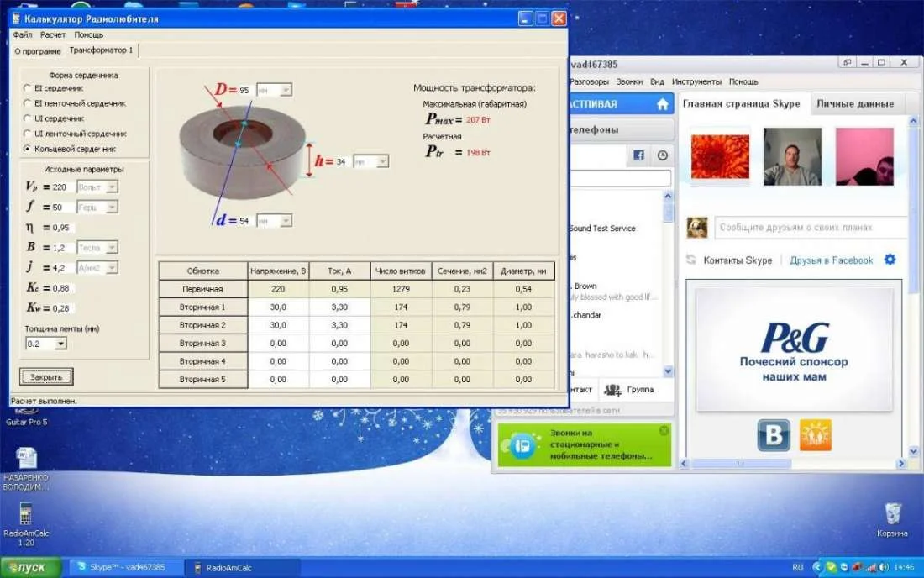Click the mood message field in Skype
The image size is (924, 578).
(x=811, y=228)
